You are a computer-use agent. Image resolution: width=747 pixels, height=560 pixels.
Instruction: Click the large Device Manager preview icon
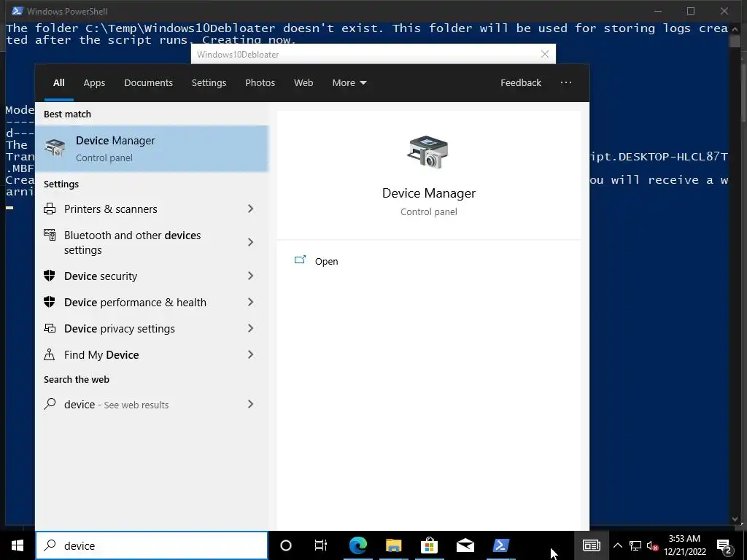pyautogui.click(x=427, y=152)
